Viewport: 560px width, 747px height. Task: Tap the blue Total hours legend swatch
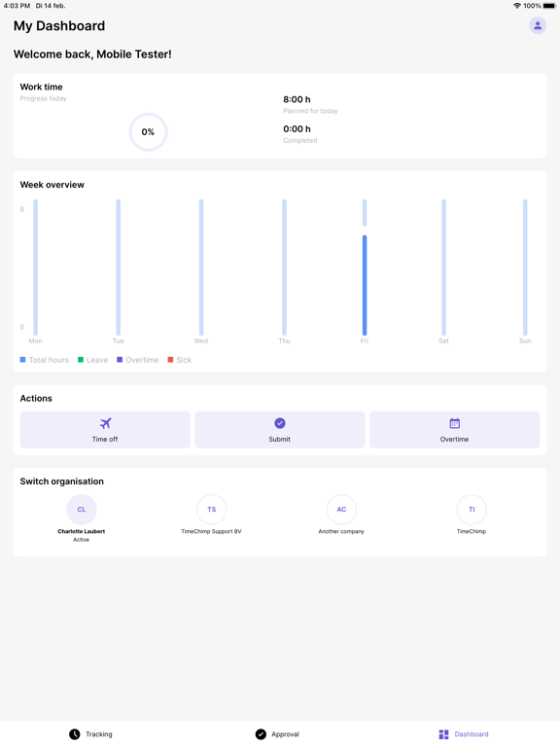(22, 360)
